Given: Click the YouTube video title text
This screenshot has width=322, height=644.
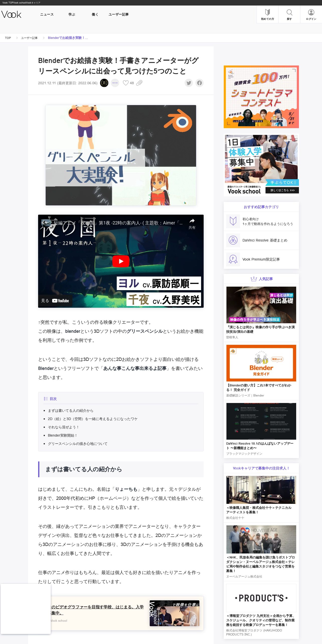Looking at the screenshot, I should 118,223.
